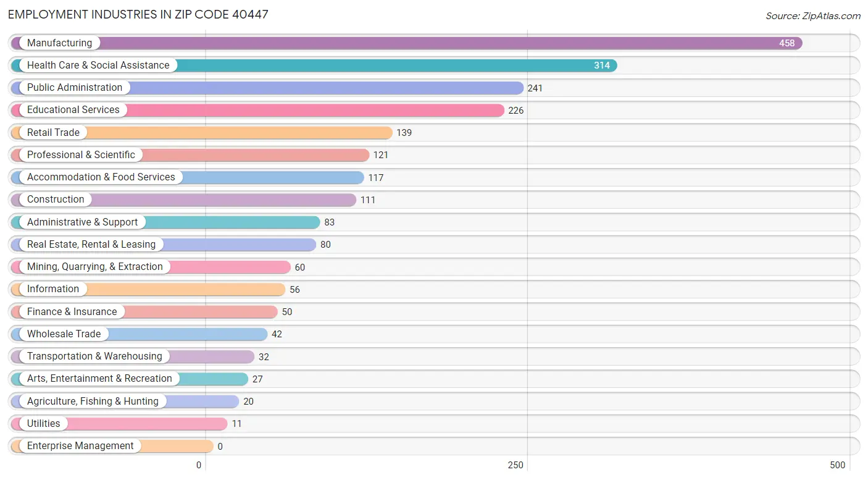Screen dimensions: 868x480
Task: Click Mining, Quarrying, & Extraction label
Action: (x=95, y=267)
